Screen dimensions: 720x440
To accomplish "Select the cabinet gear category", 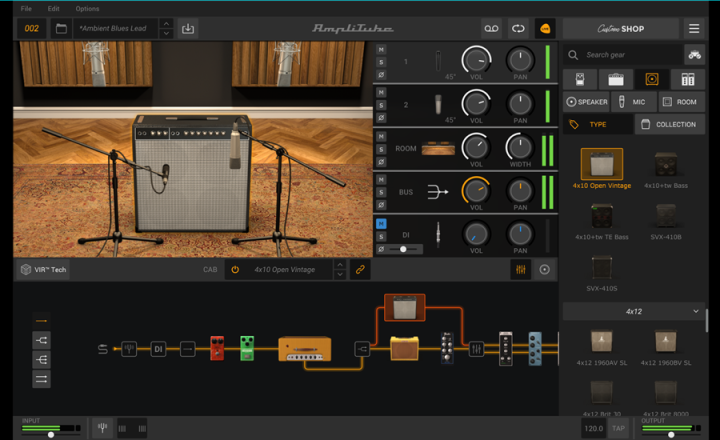I will (x=652, y=79).
